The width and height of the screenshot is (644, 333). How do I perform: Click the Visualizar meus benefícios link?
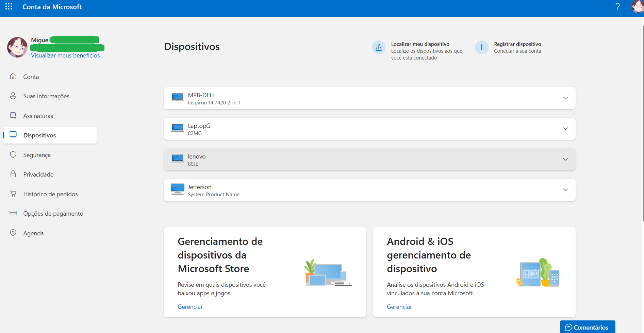[65, 55]
